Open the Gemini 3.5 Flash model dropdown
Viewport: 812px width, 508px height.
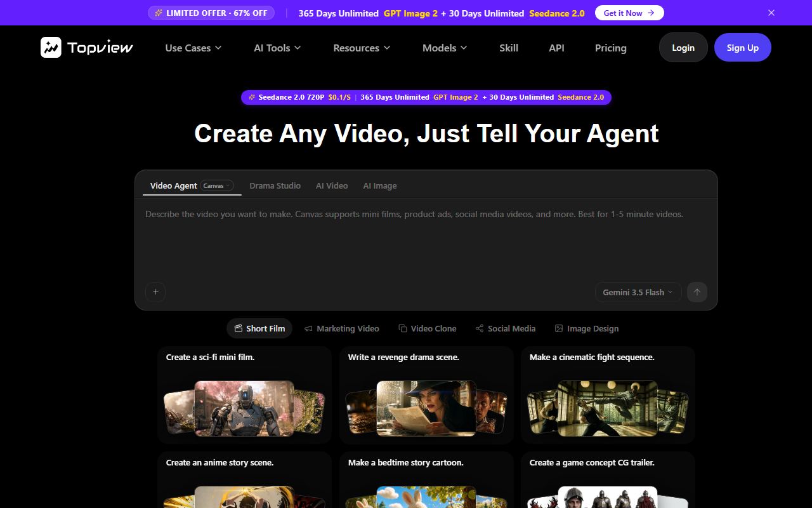point(638,292)
